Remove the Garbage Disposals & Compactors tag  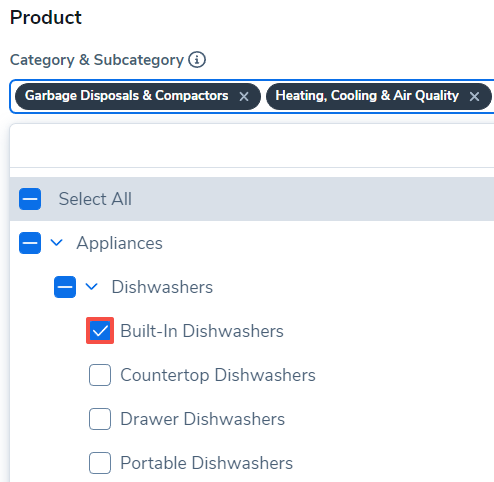click(244, 97)
